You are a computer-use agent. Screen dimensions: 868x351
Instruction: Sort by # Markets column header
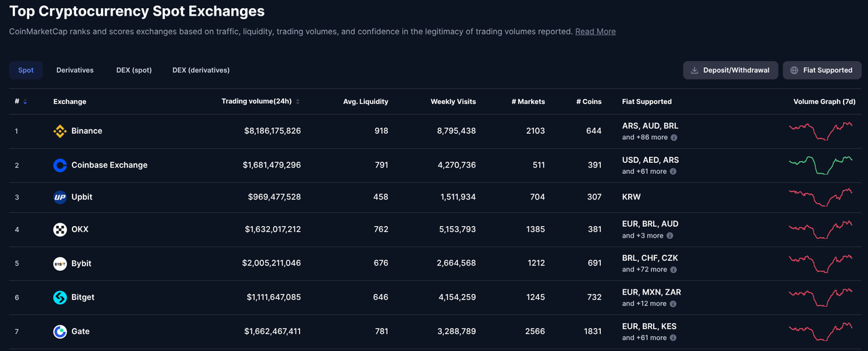tap(528, 102)
